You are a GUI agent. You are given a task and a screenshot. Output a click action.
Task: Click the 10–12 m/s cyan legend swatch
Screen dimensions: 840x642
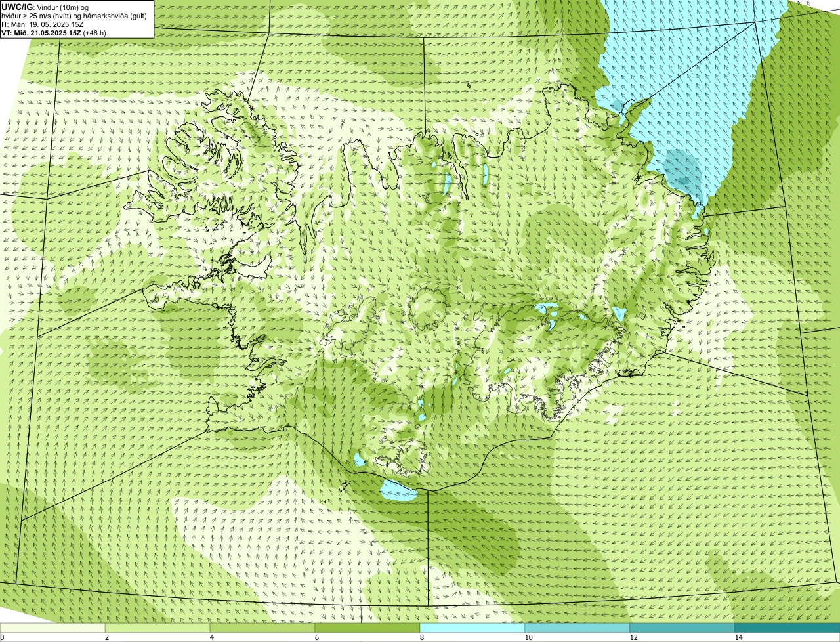point(577,628)
